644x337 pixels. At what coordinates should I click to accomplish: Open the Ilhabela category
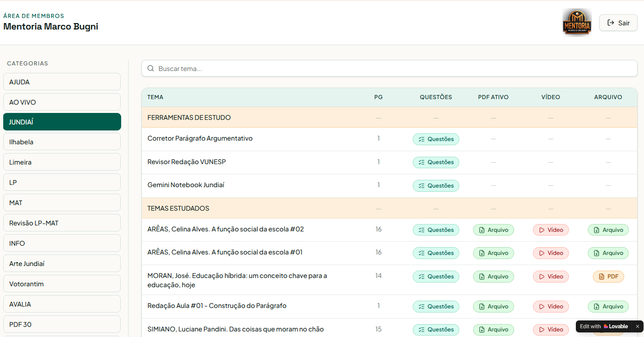point(62,142)
